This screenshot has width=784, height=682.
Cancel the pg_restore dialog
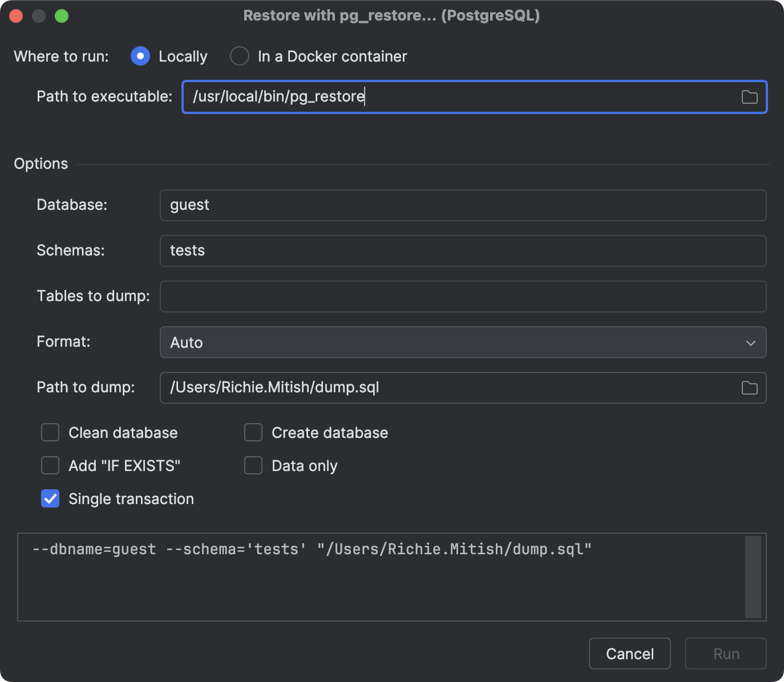point(629,653)
